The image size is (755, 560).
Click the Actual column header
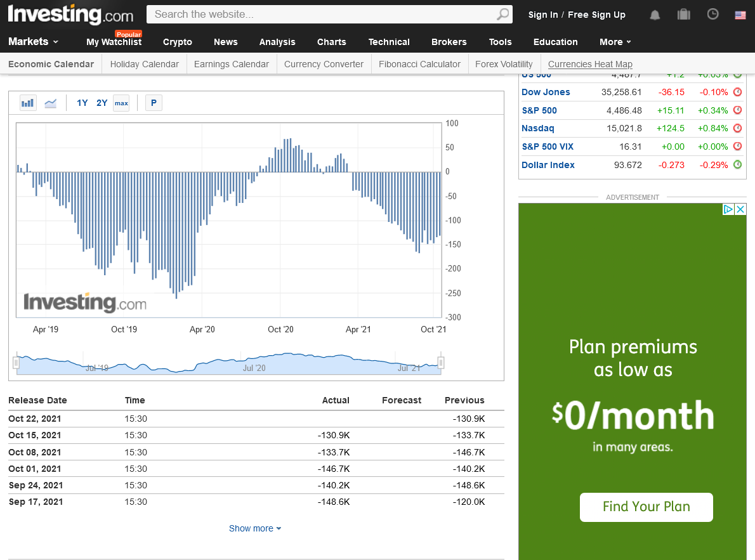point(336,400)
